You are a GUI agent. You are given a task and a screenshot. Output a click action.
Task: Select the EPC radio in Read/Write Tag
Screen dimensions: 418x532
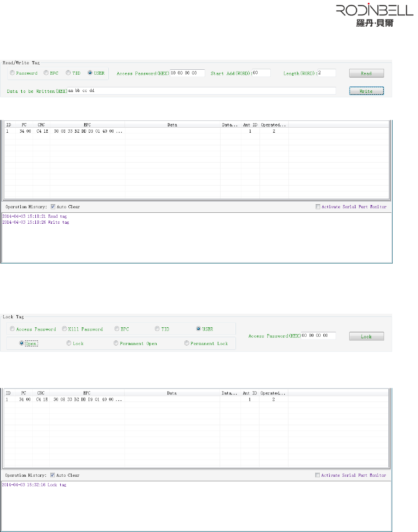coord(46,73)
